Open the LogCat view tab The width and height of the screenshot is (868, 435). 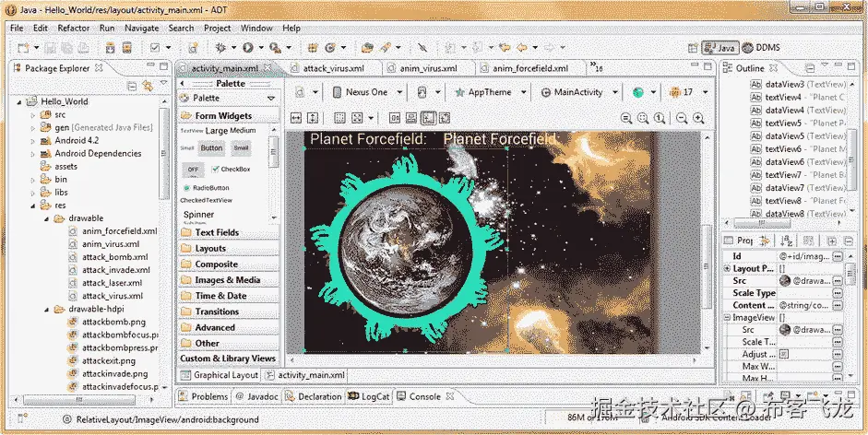[369, 396]
